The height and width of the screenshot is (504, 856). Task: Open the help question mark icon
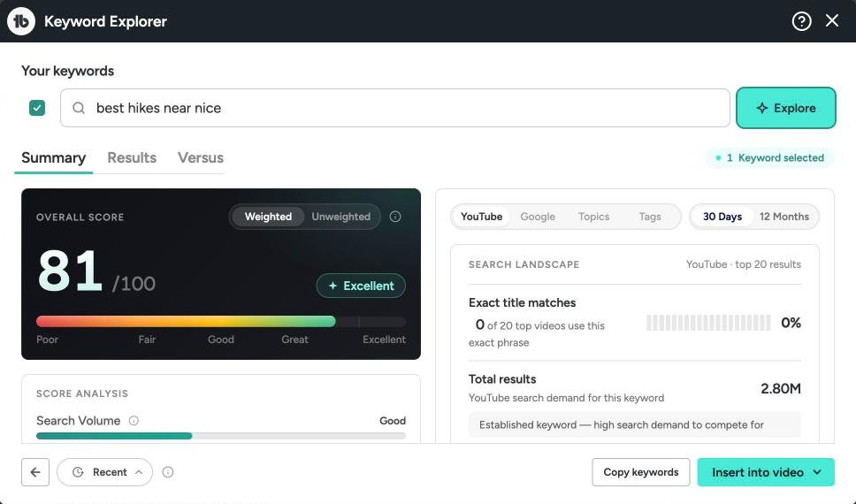(801, 21)
